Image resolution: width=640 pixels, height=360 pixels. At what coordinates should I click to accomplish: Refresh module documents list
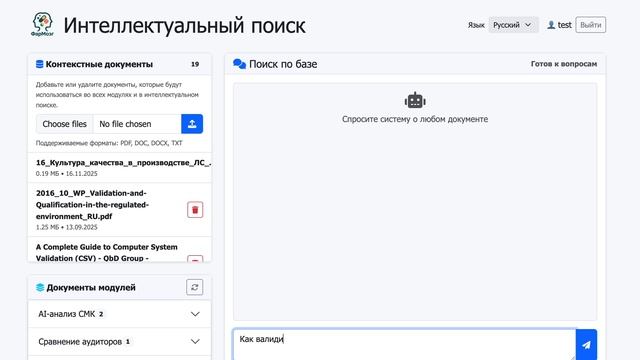195,287
